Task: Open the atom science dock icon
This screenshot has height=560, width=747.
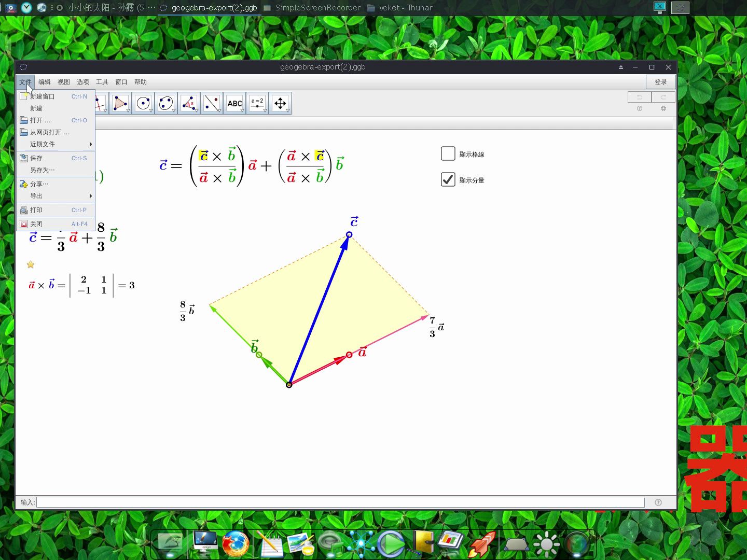Action: click(x=360, y=544)
